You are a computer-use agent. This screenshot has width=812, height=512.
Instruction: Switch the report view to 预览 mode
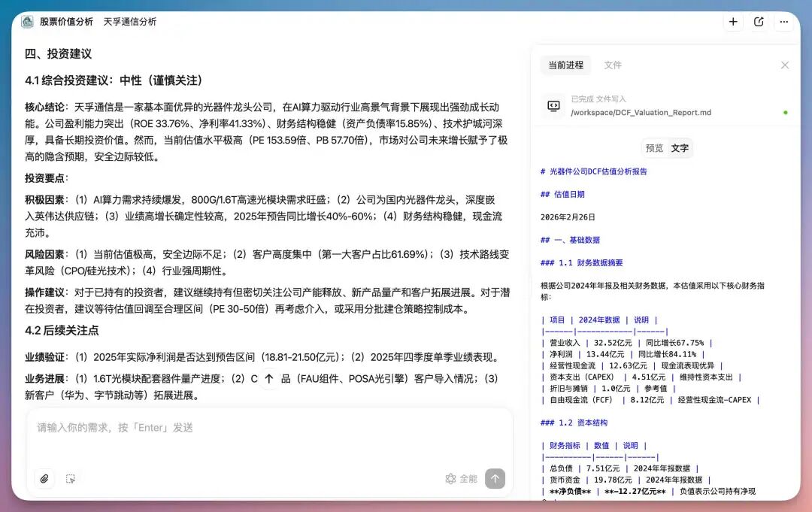pyautogui.click(x=654, y=148)
